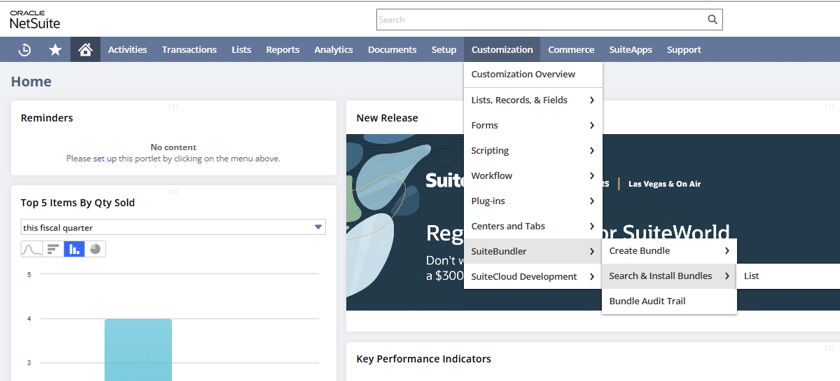Open the SuiteApps menu
The height and width of the screenshot is (381, 840).
631,50
